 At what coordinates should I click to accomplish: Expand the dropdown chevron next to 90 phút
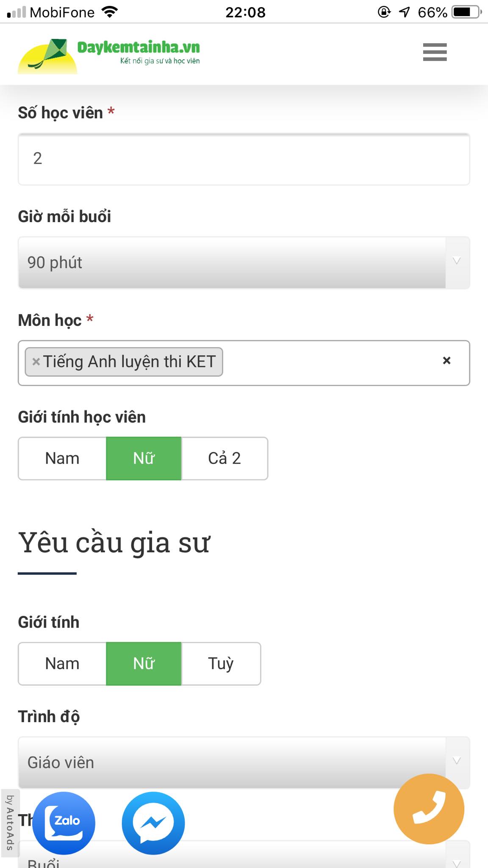point(456,262)
